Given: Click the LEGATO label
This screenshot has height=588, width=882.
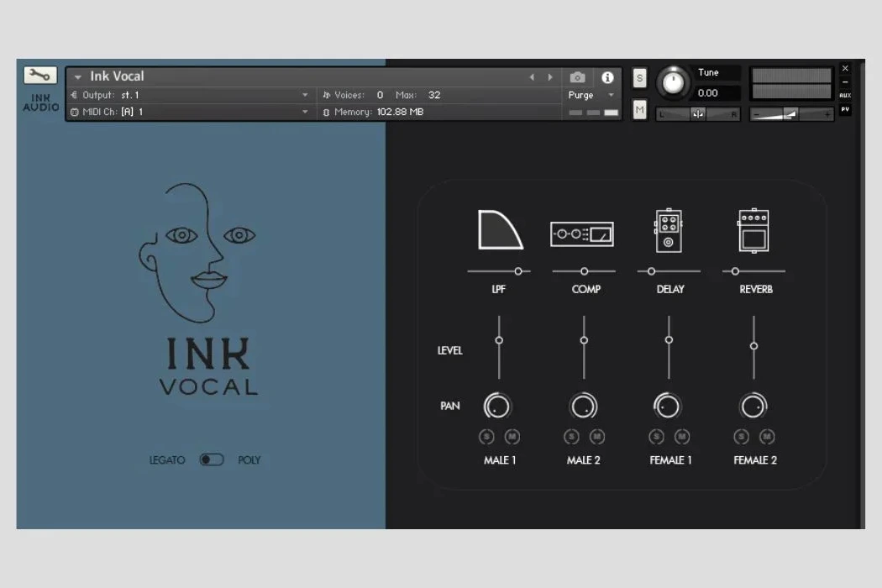Looking at the screenshot, I should (167, 460).
